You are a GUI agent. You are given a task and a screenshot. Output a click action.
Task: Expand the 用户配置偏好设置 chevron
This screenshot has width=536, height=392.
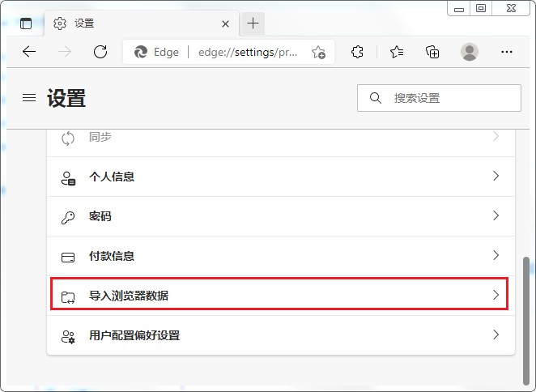[x=496, y=334]
